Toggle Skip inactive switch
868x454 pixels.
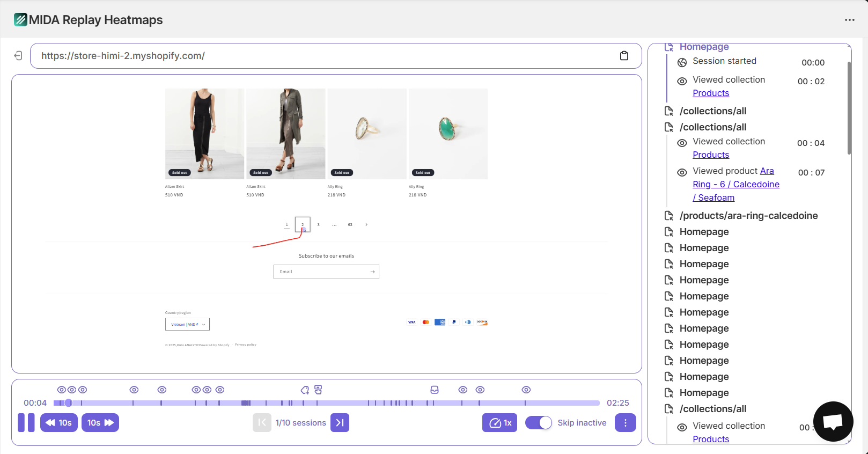tap(539, 423)
